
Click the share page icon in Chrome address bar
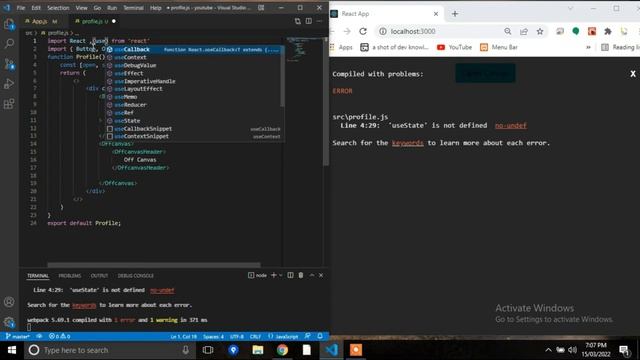pyautogui.click(x=524, y=31)
